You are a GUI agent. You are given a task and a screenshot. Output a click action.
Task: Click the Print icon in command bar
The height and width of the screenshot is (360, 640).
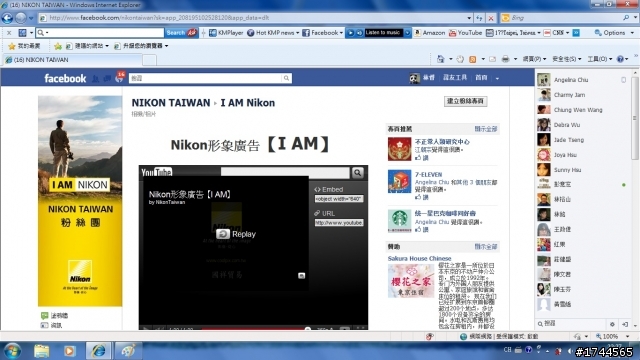coord(505,59)
